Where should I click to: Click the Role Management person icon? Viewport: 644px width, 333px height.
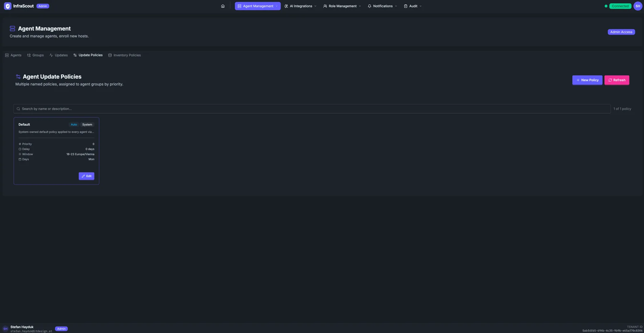tap(325, 6)
